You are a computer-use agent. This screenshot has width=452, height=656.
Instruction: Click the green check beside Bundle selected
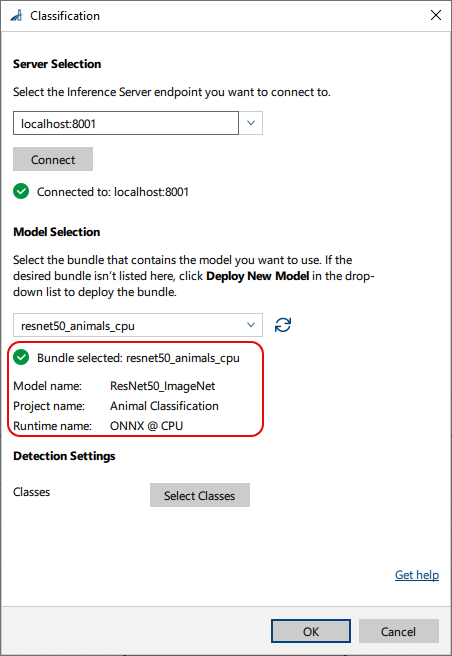coord(21,358)
